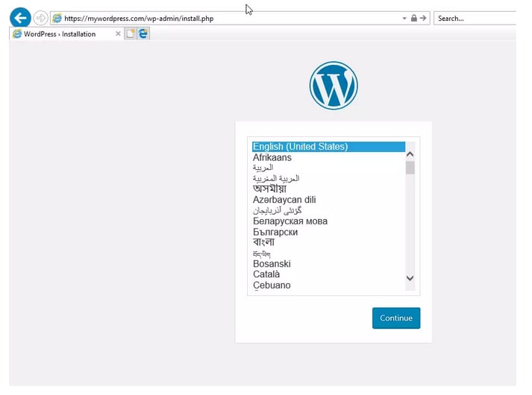This screenshot has width=532, height=395.
Task: Click the security lock icon in the address bar
Action: [413, 19]
